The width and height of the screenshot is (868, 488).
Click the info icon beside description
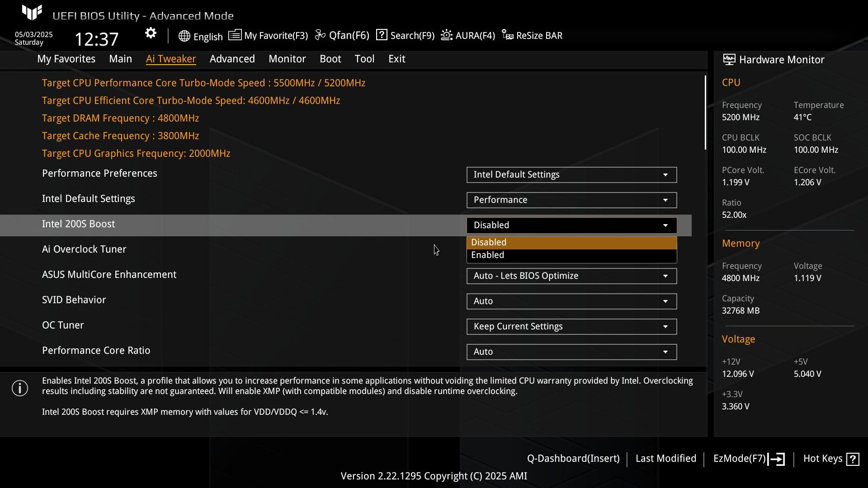[x=20, y=388]
